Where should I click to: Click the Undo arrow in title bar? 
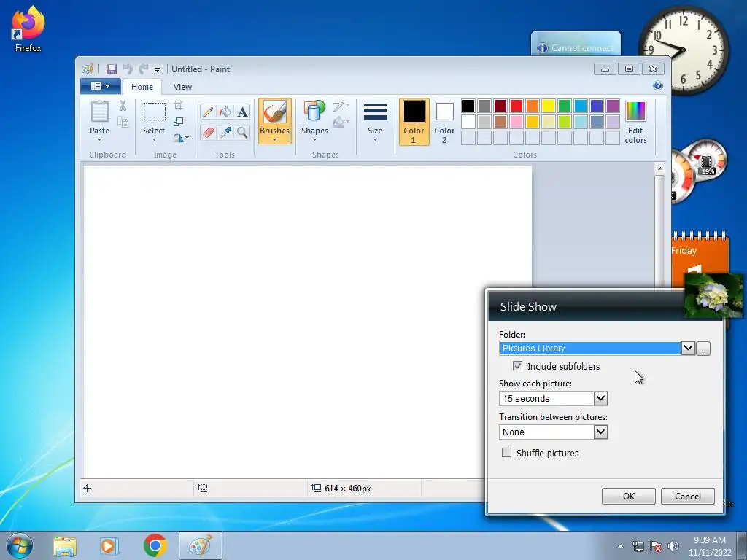tap(128, 69)
